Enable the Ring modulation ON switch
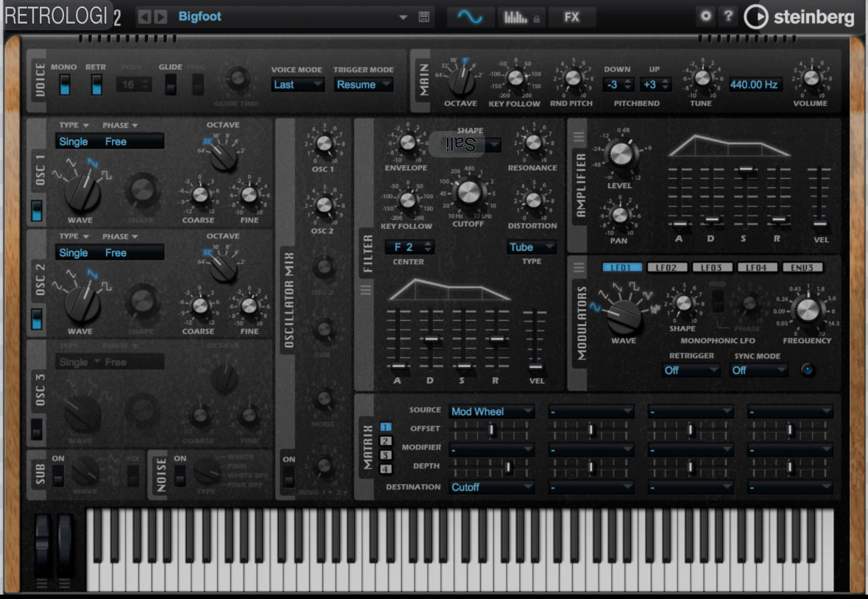Screen dimensions: 868x599 coord(289,476)
